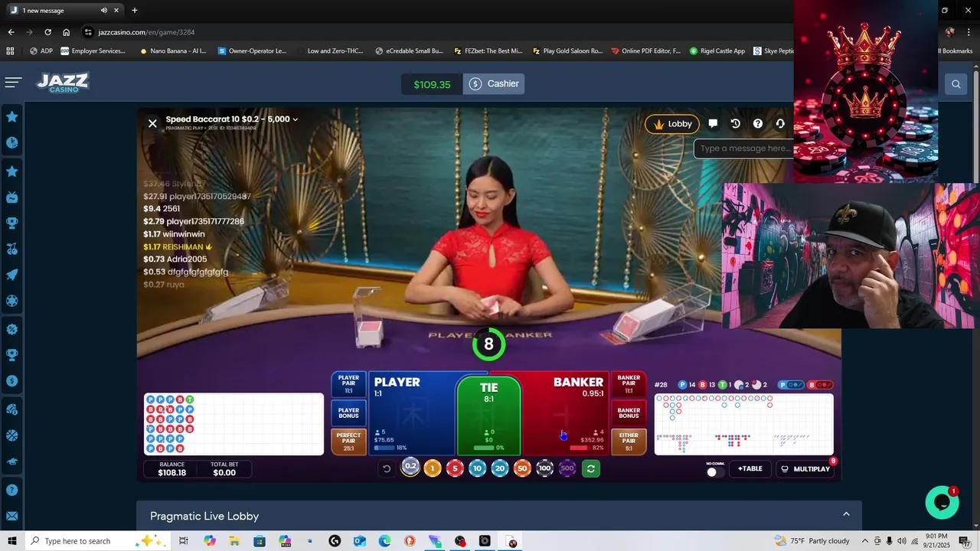Show hidden system tray icons chevron
Screen dimensions: 980x551
pyautogui.click(x=866, y=541)
